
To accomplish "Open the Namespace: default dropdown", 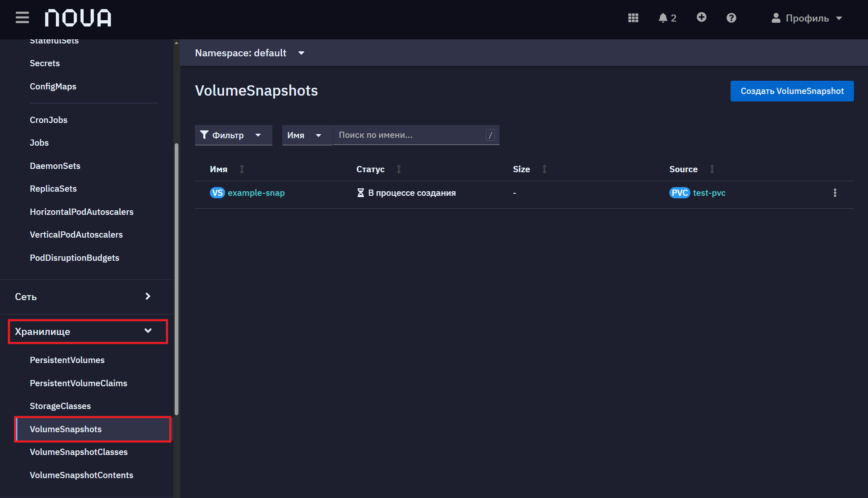I will (x=250, y=53).
